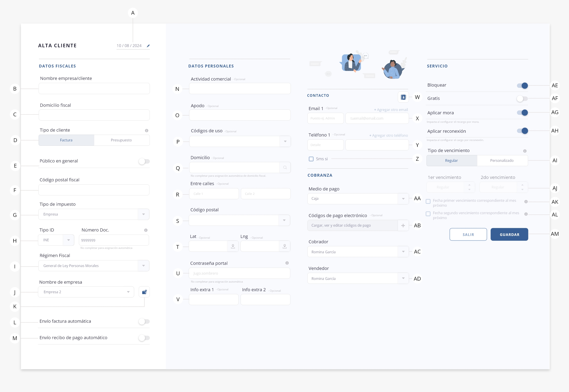The image size is (569, 392).
Task: Click the company briefcase icon button
Action: [x=144, y=292]
